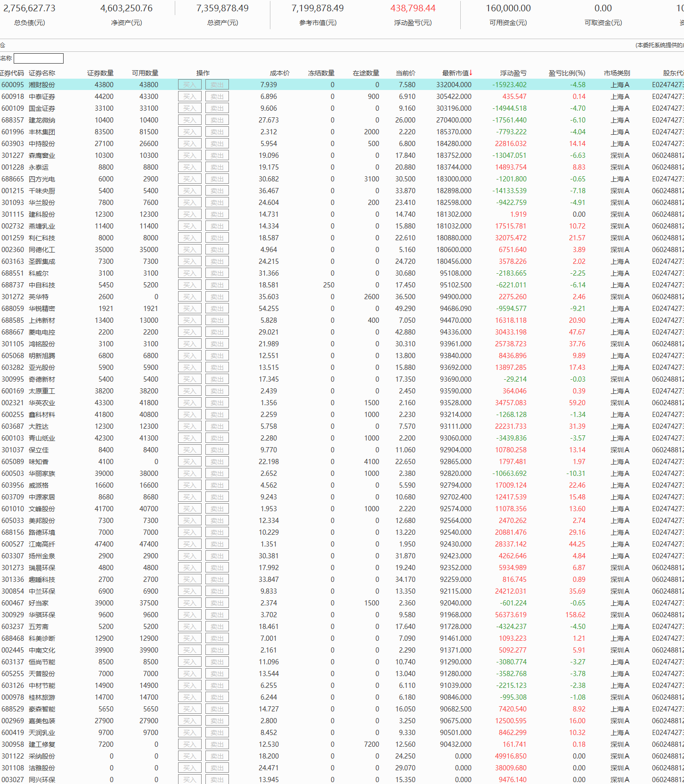Click 买入 button for 中泰证券

coord(190,97)
